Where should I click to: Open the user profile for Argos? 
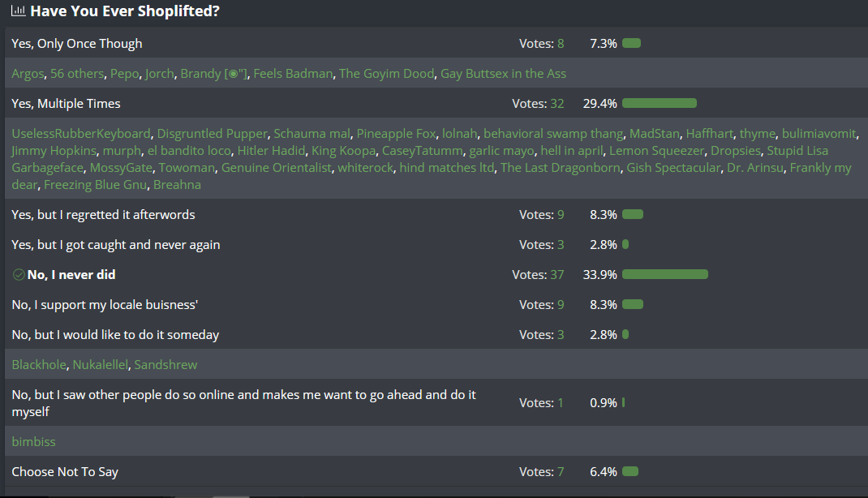point(28,74)
